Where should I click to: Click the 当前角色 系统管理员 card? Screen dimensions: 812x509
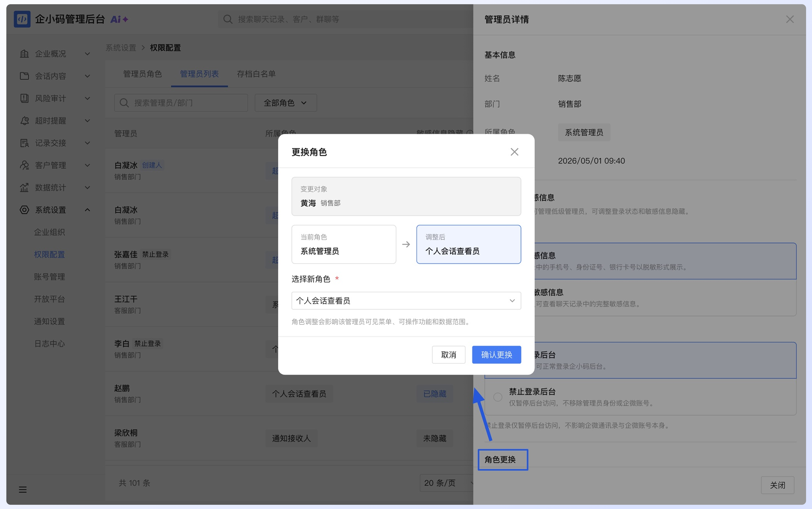(x=344, y=244)
